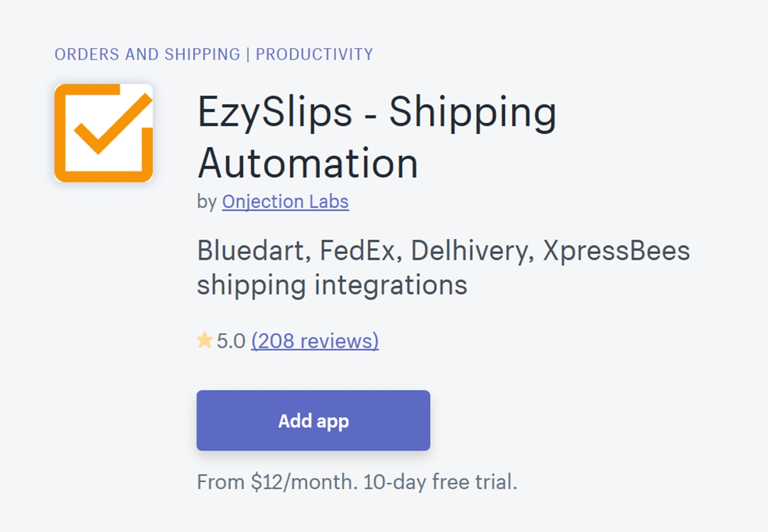Visit the Onjection Labs developer page
The image size is (768, 532).
[285, 202]
